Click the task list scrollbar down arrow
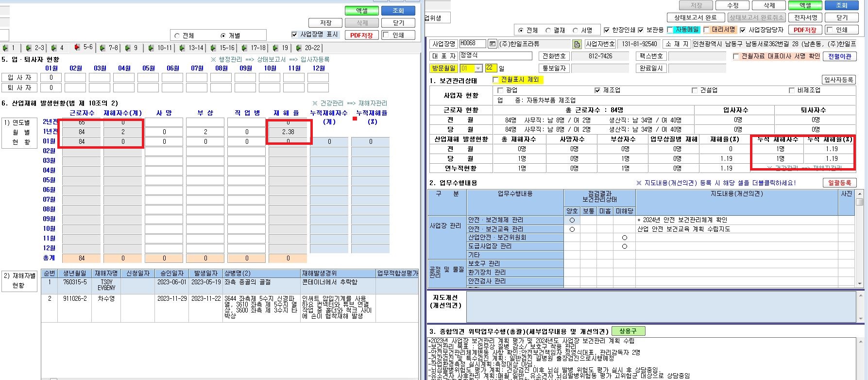868x380 pixels. click(x=860, y=284)
